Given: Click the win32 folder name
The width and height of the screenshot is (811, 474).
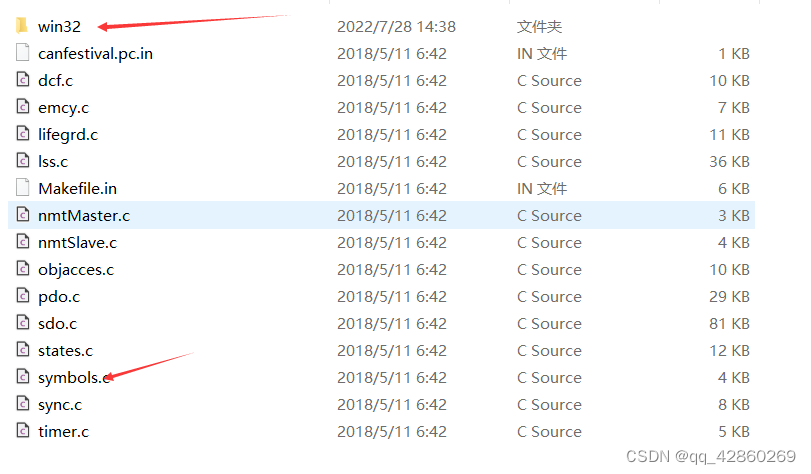Looking at the screenshot, I should click(59, 26).
